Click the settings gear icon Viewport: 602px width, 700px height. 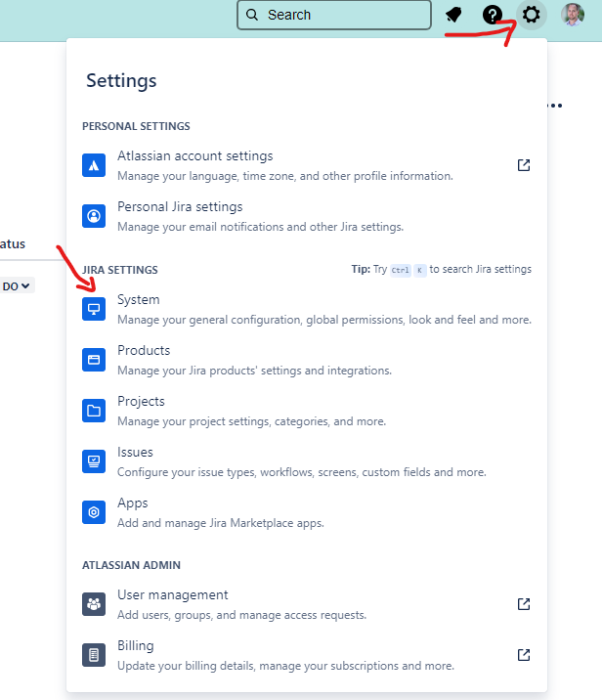[531, 15]
